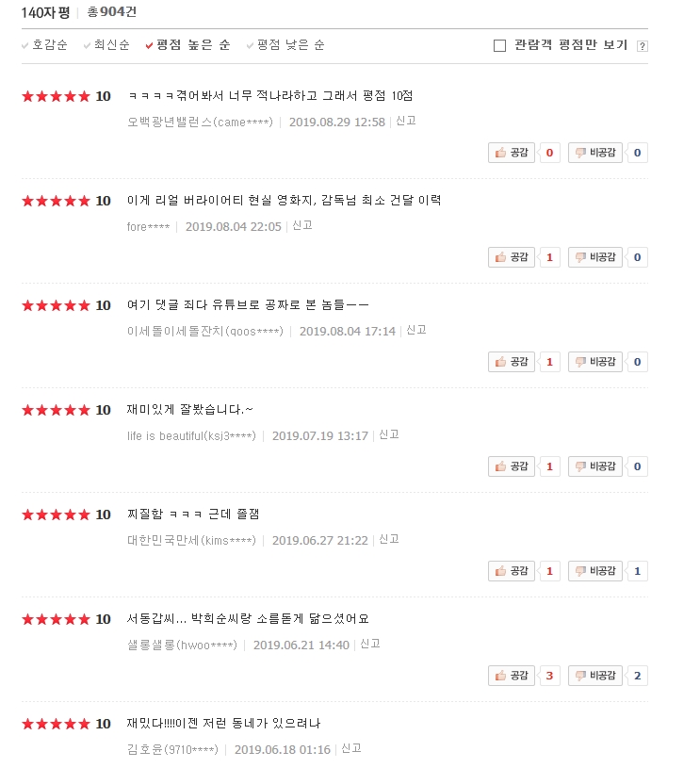Click 신고 on the 9710**** review
Viewport: 700px width, 768px height.
(x=351, y=748)
